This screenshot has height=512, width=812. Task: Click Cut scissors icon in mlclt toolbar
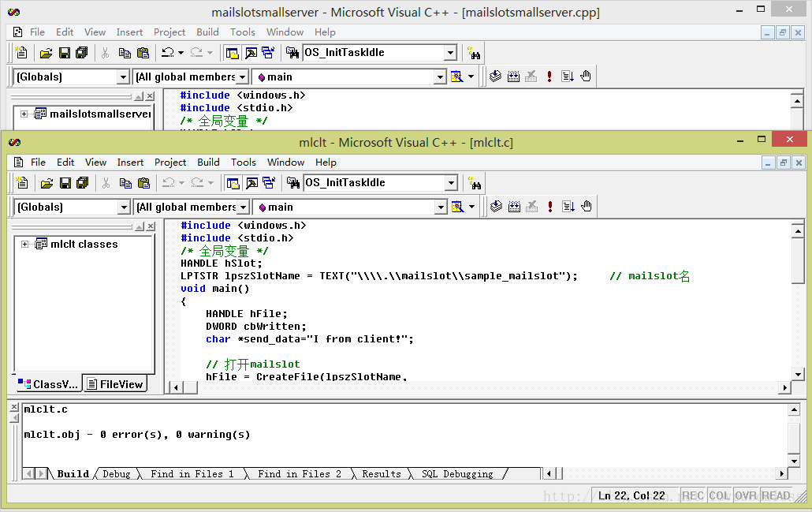106,182
